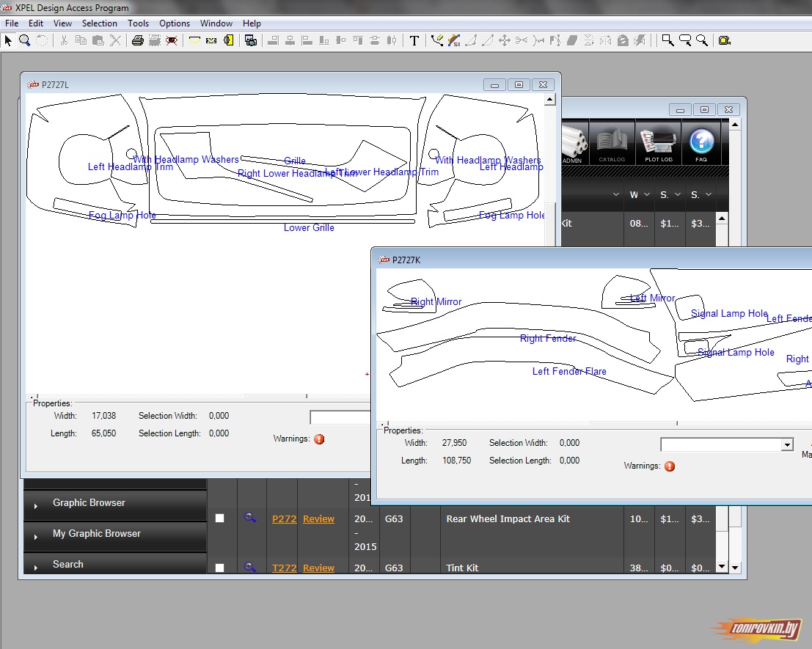The width and height of the screenshot is (812, 649).
Task: Click the red warning icon in P2727K
Action: click(x=670, y=466)
